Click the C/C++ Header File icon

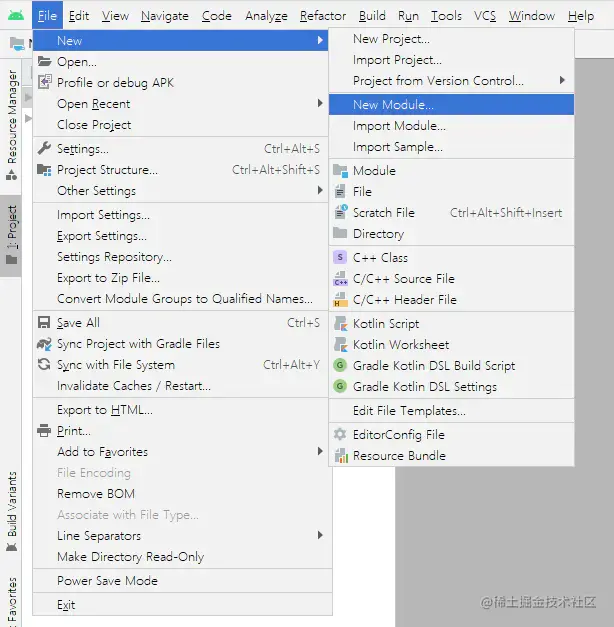[340, 300]
